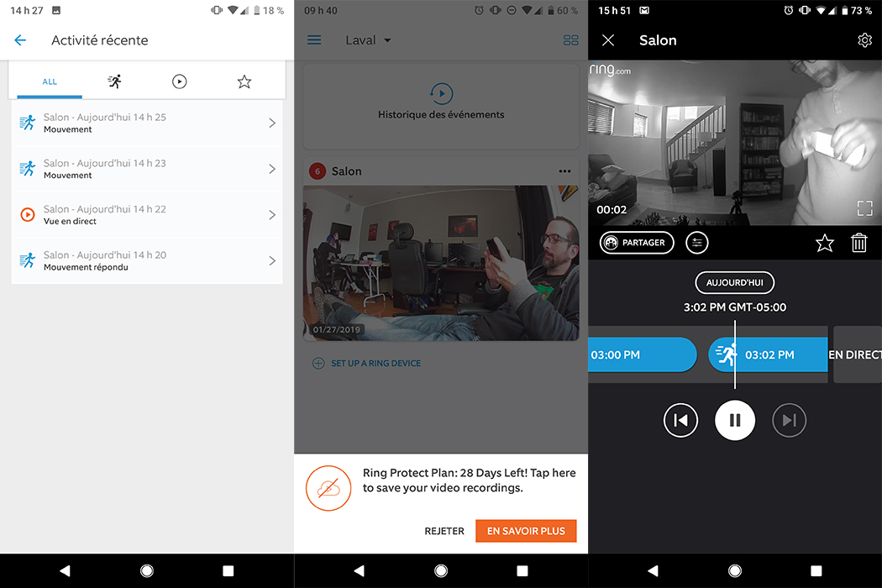Select the ALL tab

(x=50, y=81)
